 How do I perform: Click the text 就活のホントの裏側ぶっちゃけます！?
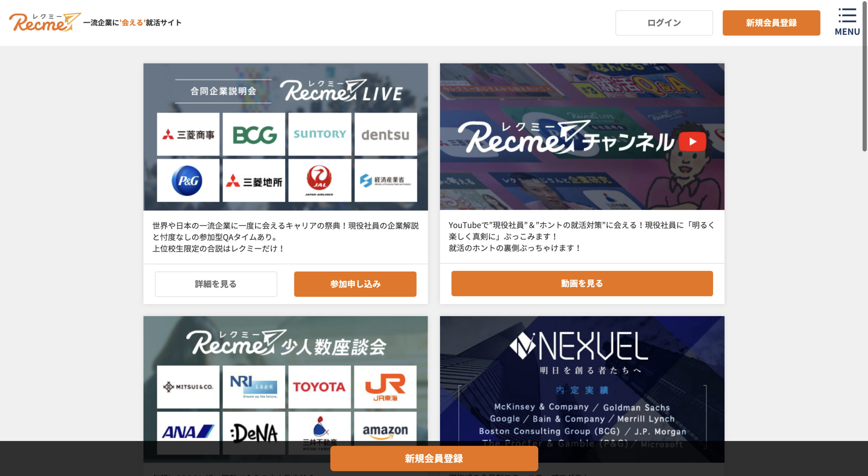click(515, 248)
